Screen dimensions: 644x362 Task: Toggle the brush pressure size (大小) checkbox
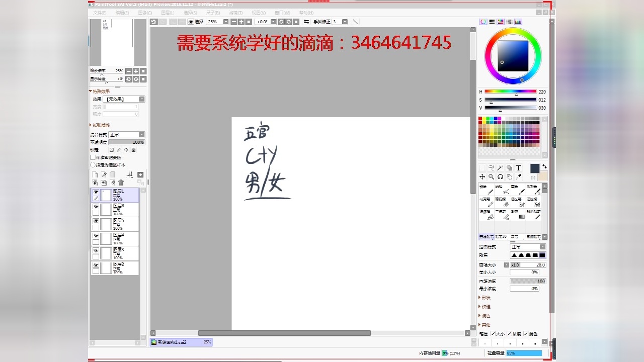coord(493,333)
